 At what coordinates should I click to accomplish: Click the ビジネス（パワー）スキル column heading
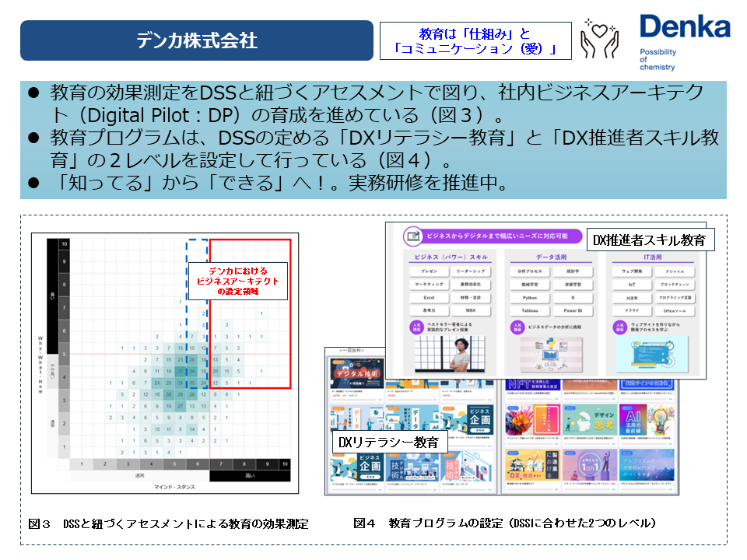click(x=451, y=257)
